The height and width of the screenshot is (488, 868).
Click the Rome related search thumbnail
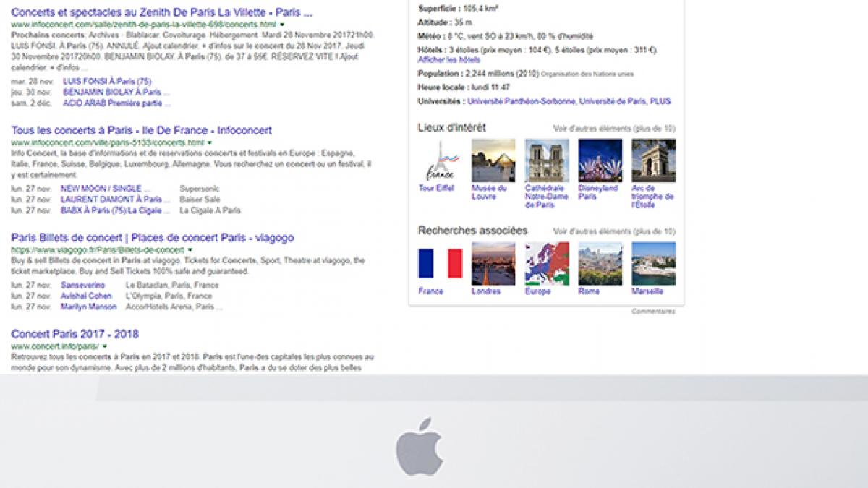(x=600, y=264)
